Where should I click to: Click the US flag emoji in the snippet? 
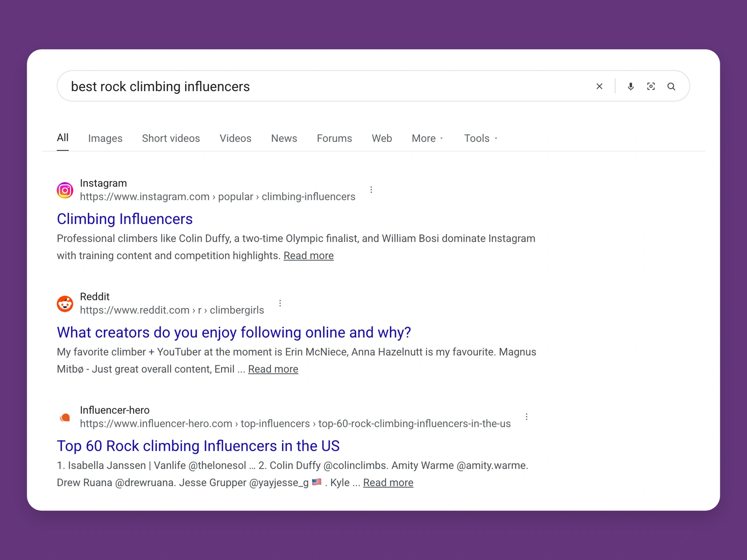point(317,482)
